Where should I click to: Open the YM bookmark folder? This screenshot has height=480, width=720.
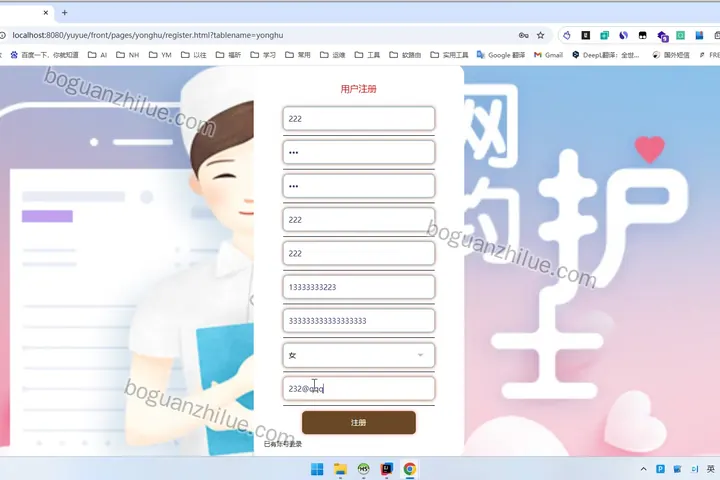click(x=160, y=55)
